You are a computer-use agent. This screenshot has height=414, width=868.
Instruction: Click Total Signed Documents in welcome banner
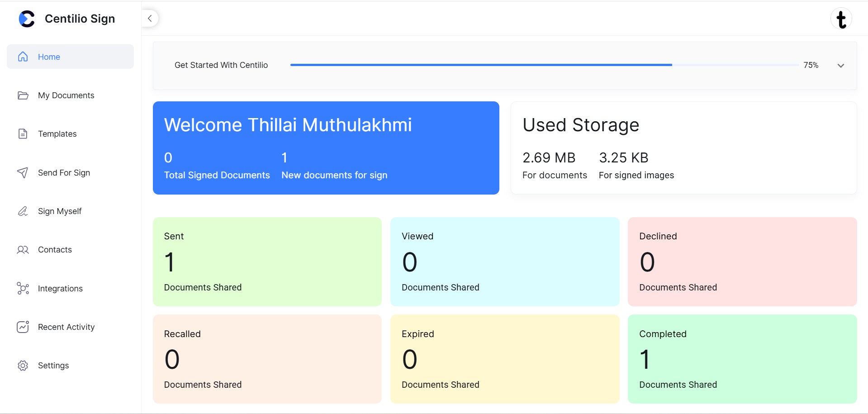[x=217, y=175]
